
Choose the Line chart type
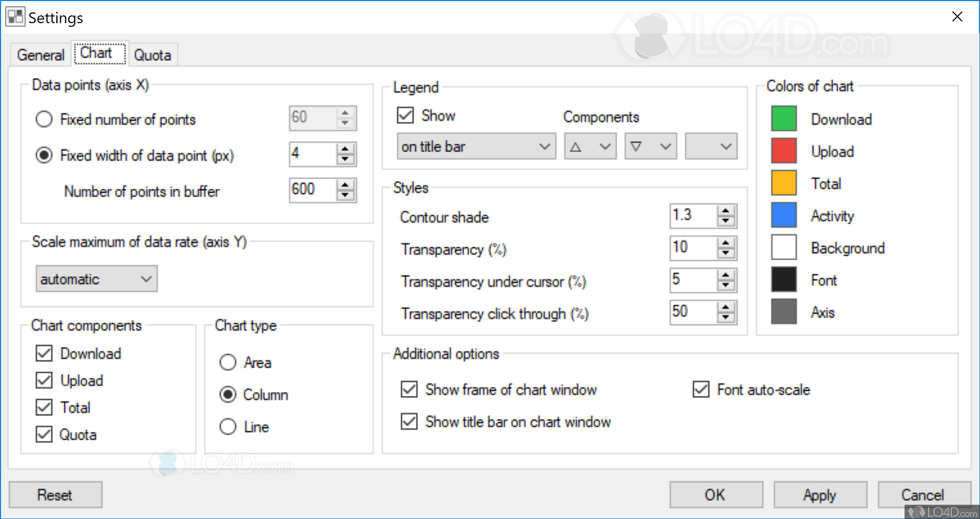228,427
